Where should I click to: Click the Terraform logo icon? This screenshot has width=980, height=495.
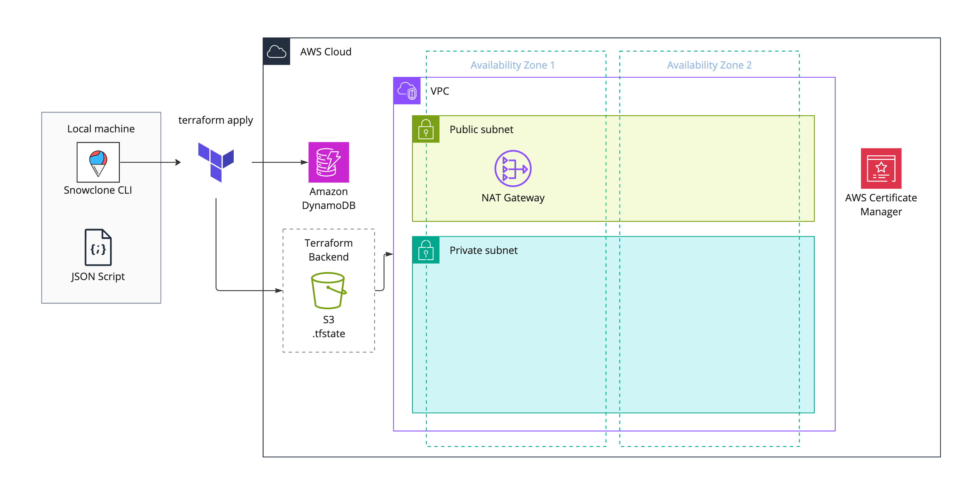(x=216, y=162)
